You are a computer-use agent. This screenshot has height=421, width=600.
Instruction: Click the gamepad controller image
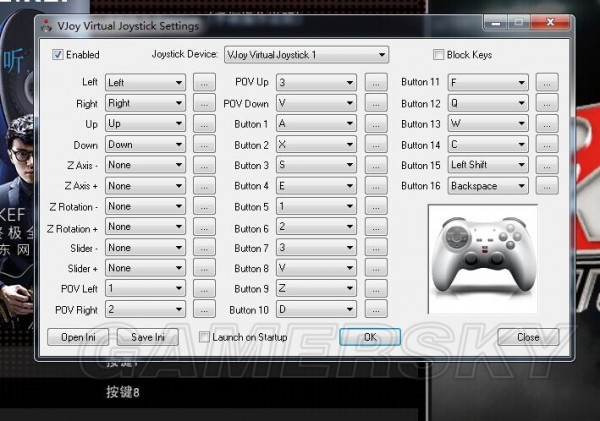[x=483, y=259]
